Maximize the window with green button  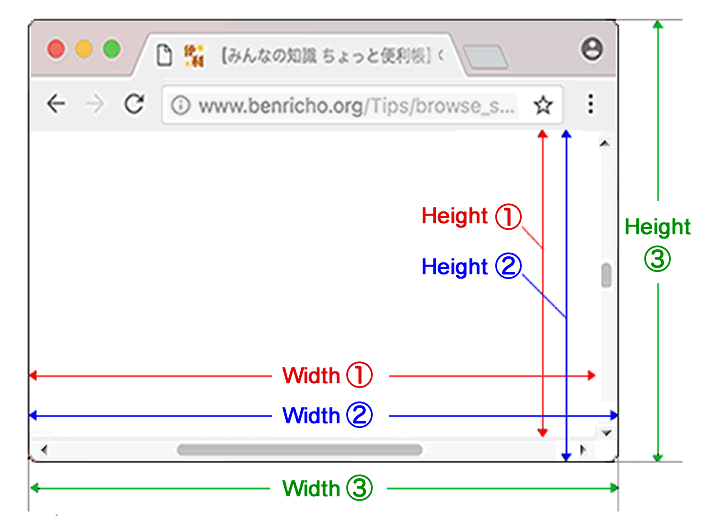(x=112, y=49)
